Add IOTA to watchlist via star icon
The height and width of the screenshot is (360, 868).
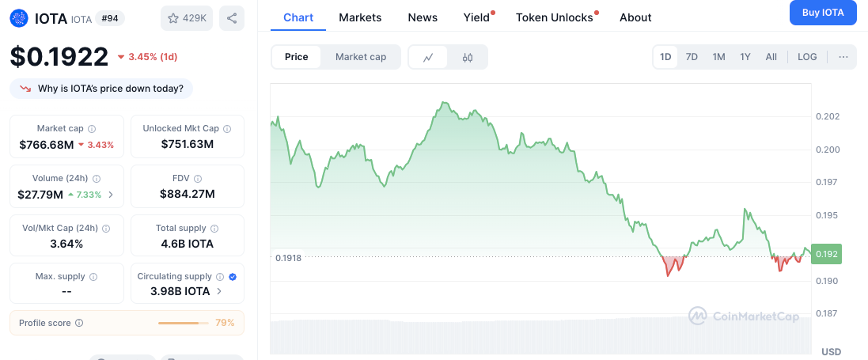pyautogui.click(x=187, y=17)
